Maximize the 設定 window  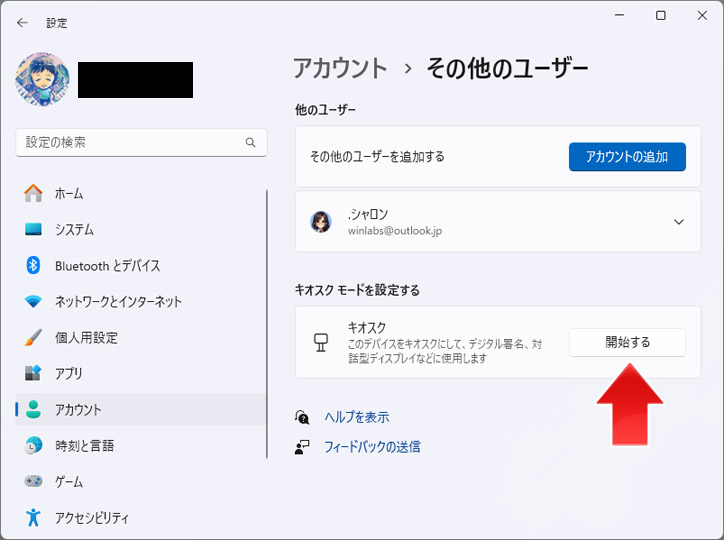coord(661,15)
